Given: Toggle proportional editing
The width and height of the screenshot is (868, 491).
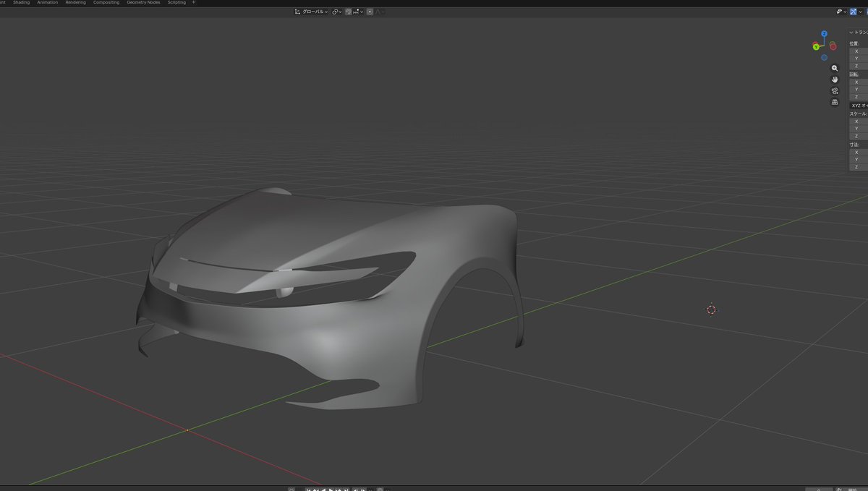Looking at the screenshot, I should click(x=370, y=12).
